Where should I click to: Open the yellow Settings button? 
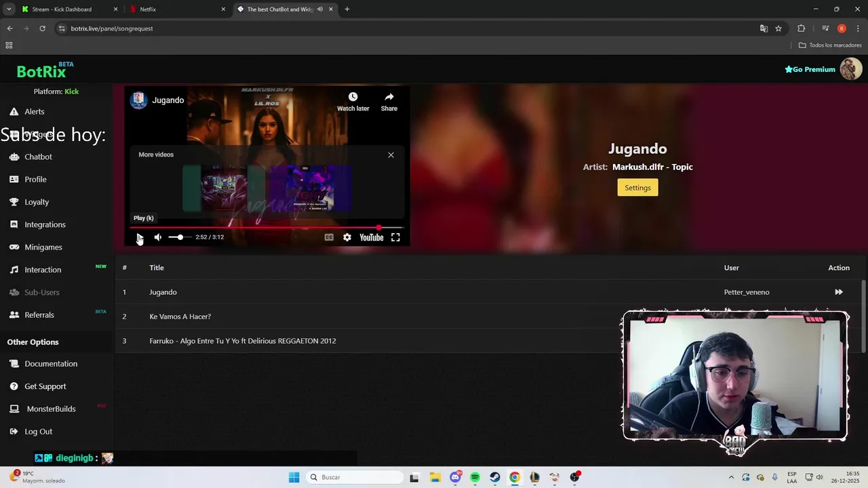point(637,188)
